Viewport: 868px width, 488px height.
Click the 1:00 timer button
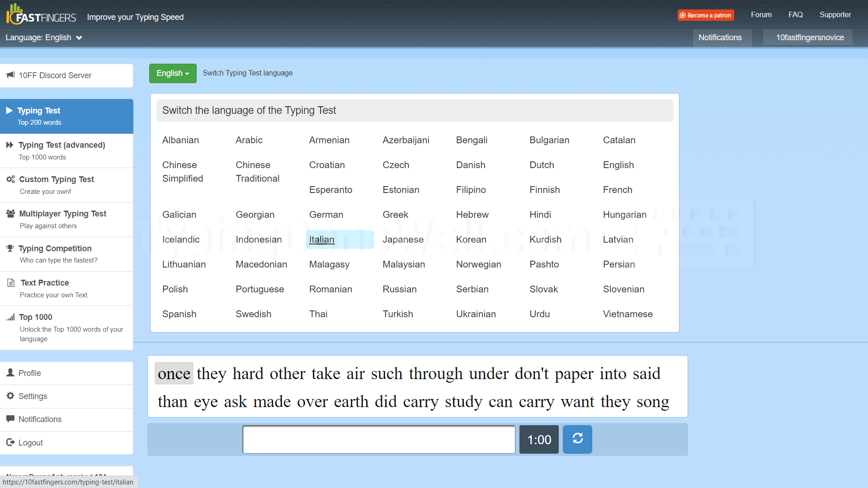coord(539,440)
